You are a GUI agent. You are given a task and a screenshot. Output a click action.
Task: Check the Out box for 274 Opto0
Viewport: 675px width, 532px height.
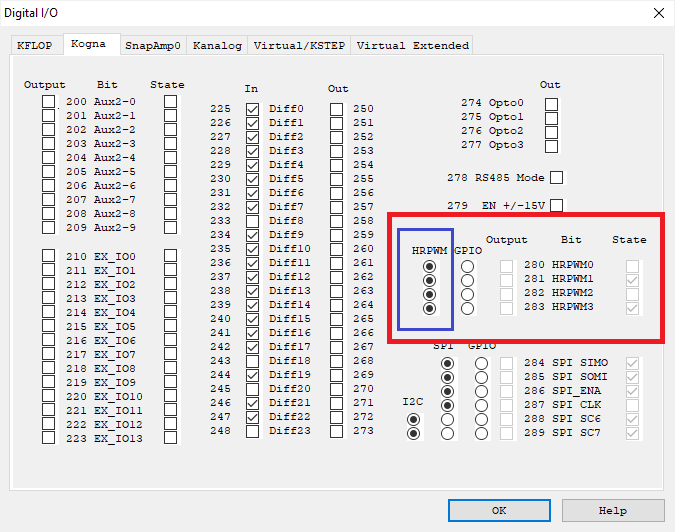[551, 103]
